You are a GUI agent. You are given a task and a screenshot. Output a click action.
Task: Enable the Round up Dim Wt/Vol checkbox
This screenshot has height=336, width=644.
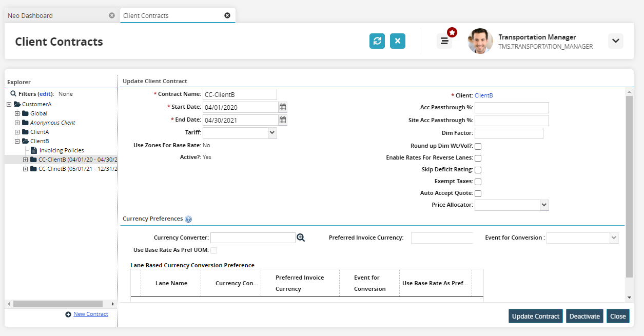click(478, 147)
